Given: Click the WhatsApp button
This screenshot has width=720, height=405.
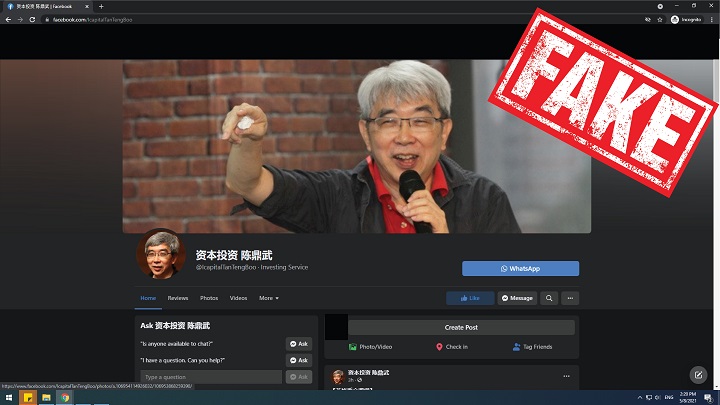Looking at the screenshot, I should (x=520, y=269).
